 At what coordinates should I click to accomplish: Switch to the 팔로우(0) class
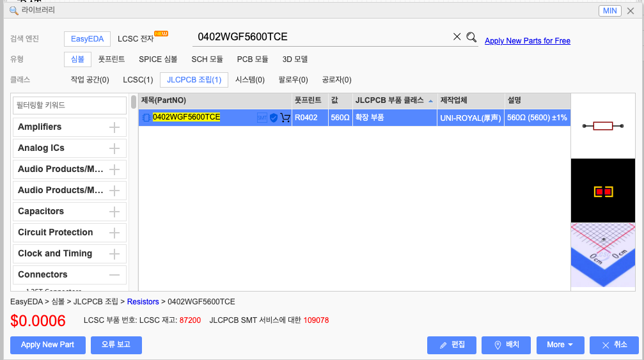coord(294,80)
